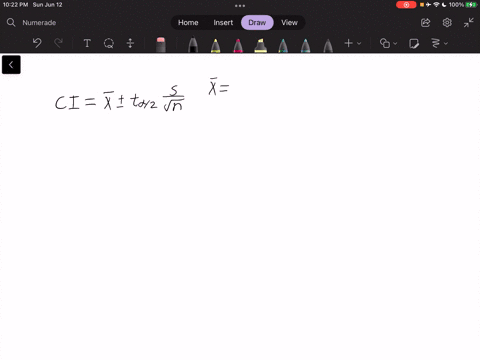Screen dimensions: 480x360
Task: Open the search magnifier icon
Action: 11,23
